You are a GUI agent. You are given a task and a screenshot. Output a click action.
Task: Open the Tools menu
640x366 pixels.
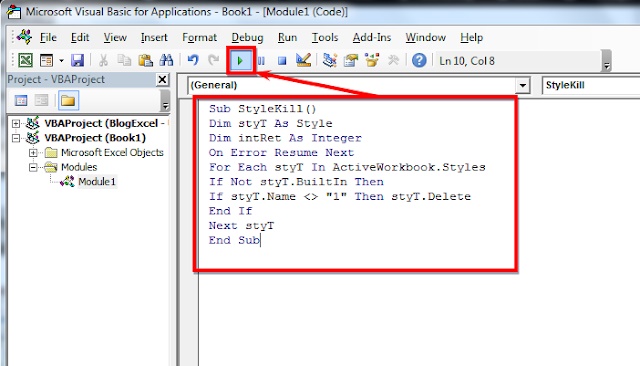click(x=325, y=38)
